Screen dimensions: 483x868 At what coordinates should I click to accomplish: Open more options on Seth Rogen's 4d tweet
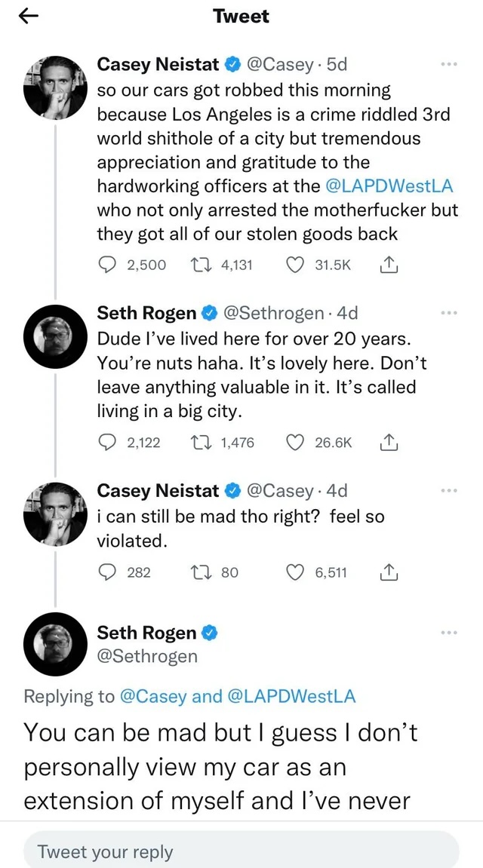point(448,313)
